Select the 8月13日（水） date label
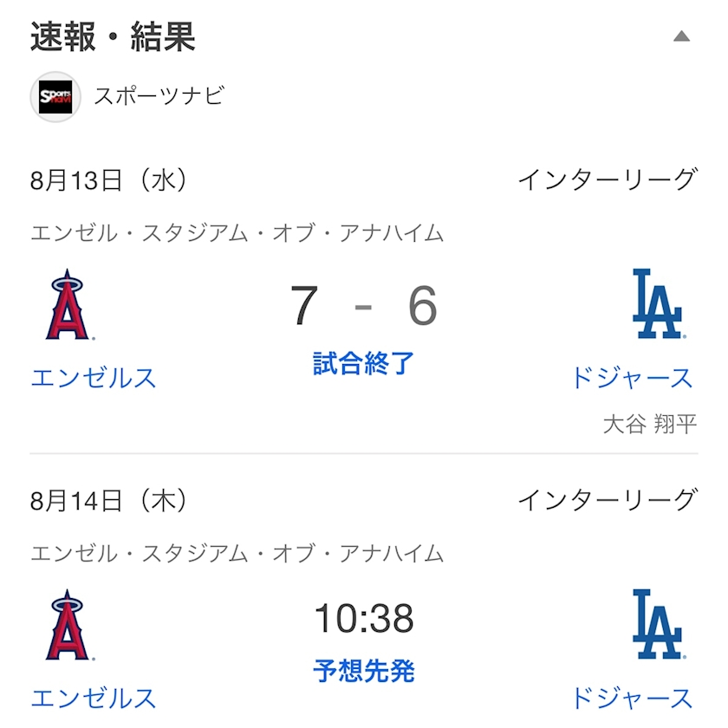Viewport: 728px width, 728px height. coord(109,180)
